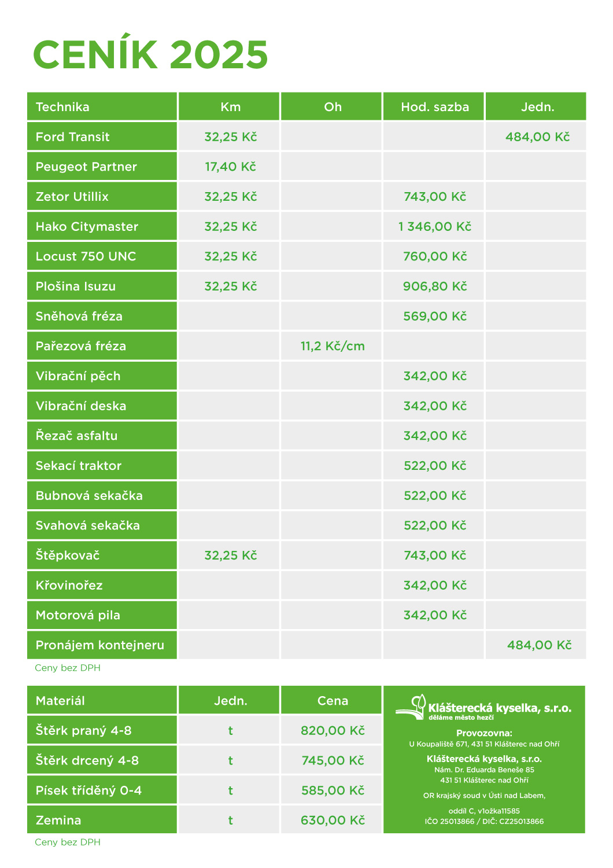Select Peugeot Partner Km rate 17,40 Kč
This screenshot has width=613, height=868.
[230, 167]
